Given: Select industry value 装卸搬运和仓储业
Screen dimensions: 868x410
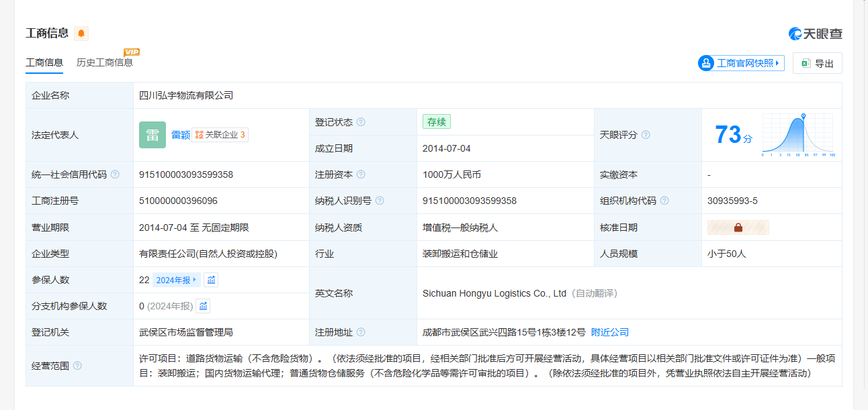Looking at the screenshot, I should click(x=460, y=254).
